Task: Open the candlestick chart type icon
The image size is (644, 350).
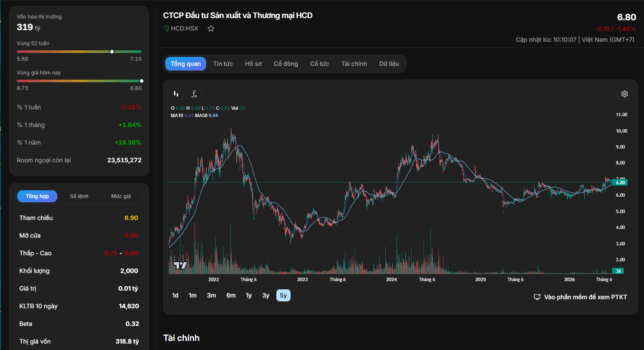Action: (176, 94)
